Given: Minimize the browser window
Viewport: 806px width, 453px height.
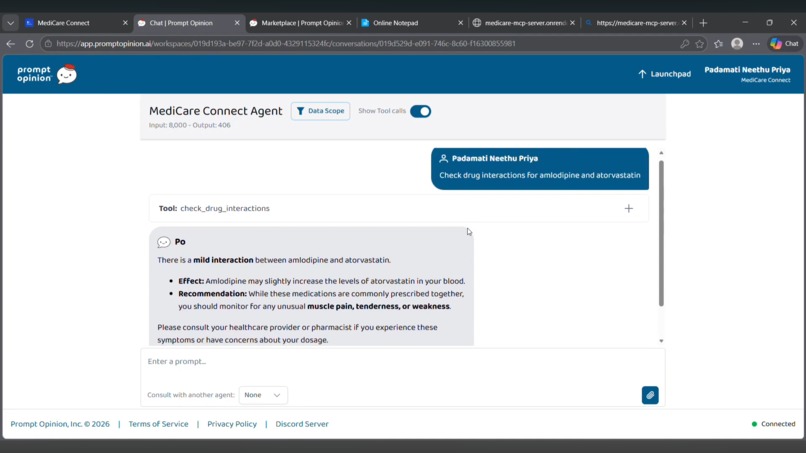Looking at the screenshot, I should coord(745,23).
